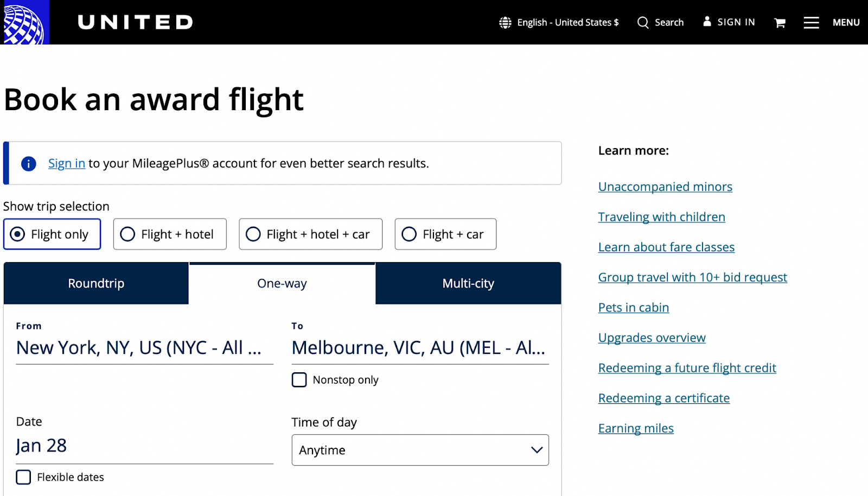The height and width of the screenshot is (496, 868).
Task: Switch to the Roundtrip tab
Action: click(x=96, y=283)
